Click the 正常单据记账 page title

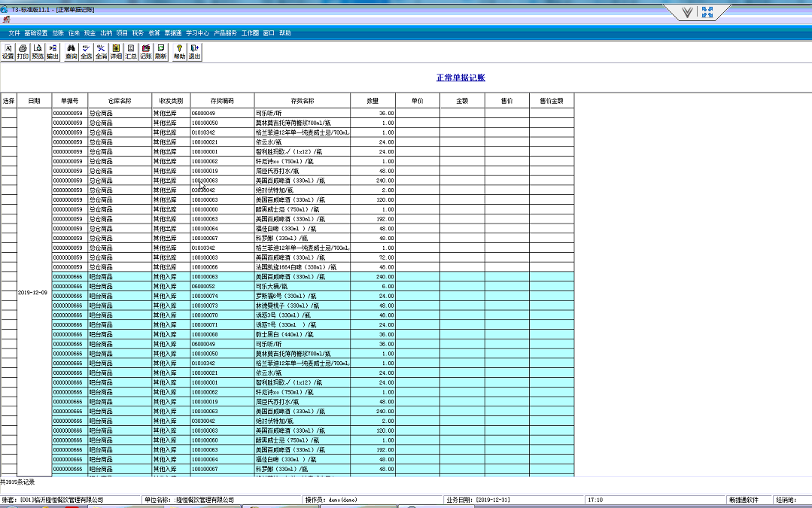[x=461, y=78]
